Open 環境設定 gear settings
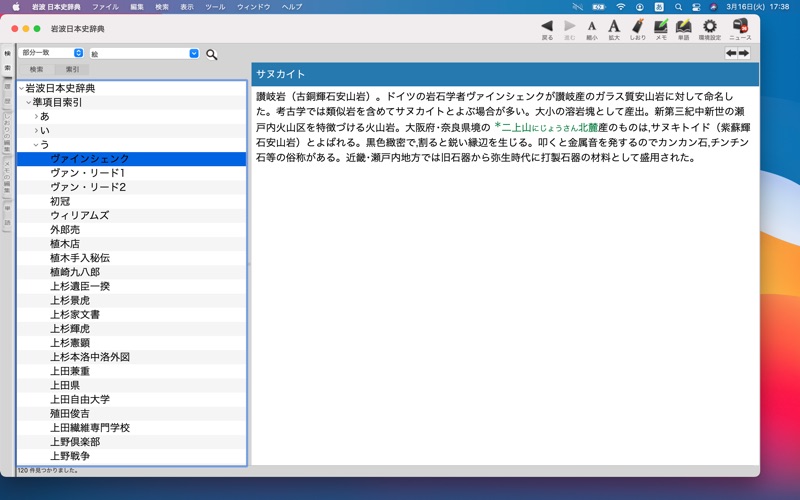Image resolution: width=800 pixels, height=500 pixels. click(x=709, y=26)
